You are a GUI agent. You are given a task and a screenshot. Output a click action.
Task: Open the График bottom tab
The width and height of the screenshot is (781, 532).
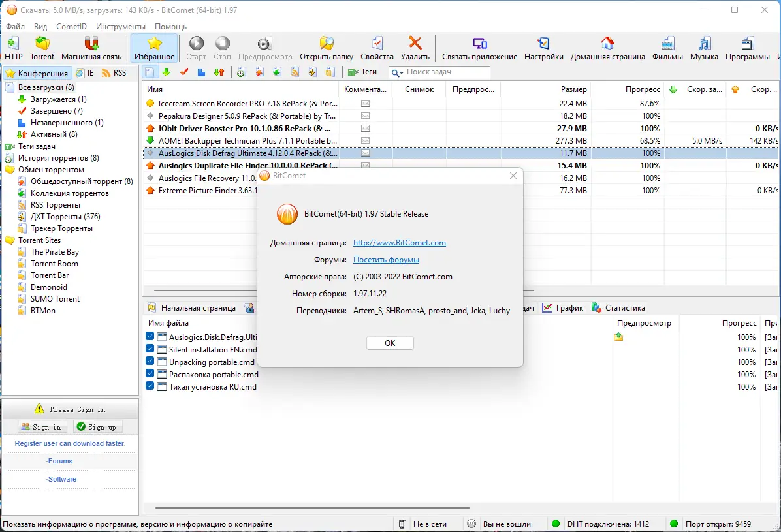[x=563, y=308]
